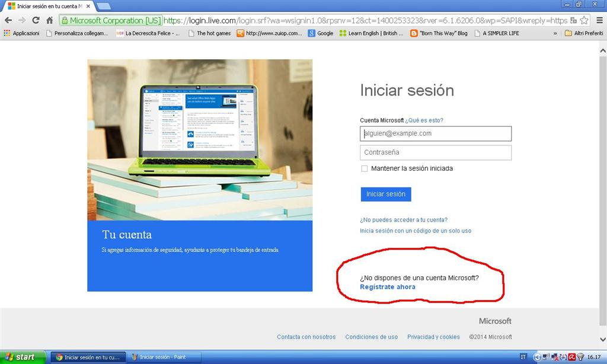The width and height of the screenshot is (607, 364).
Task: Check Mantener la sesión iniciada
Action: pos(365,168)
